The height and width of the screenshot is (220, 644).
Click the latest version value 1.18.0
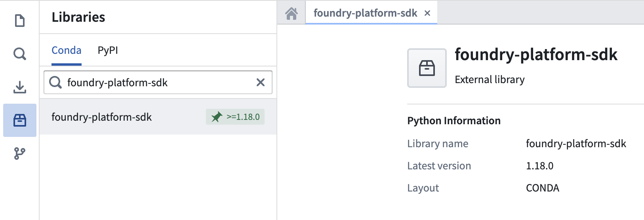539,166
